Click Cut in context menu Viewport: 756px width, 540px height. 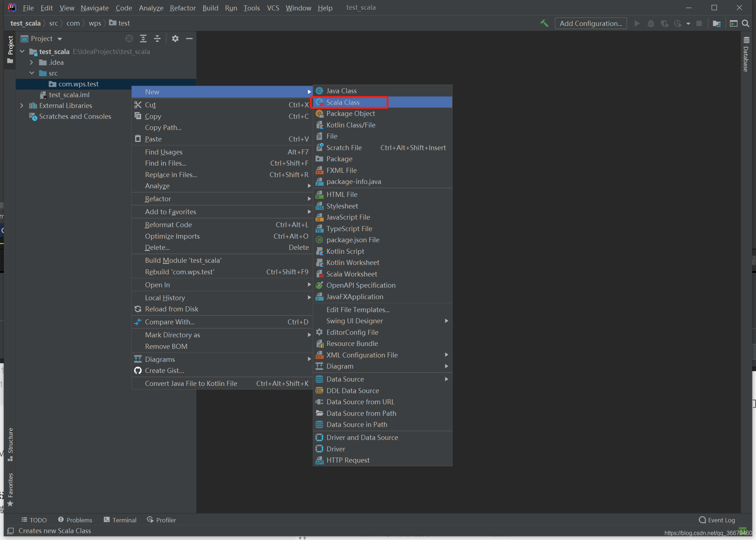[222, 105]
